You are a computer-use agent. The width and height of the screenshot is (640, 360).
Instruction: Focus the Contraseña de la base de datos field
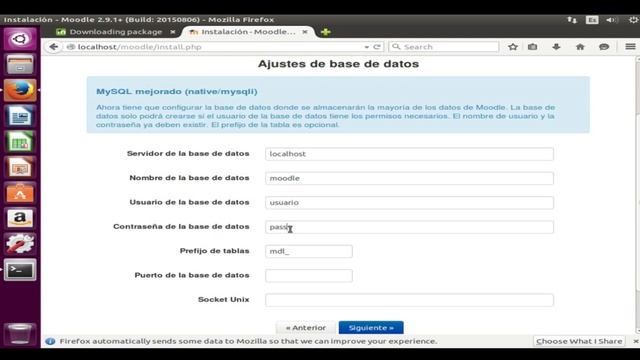(x=409, y=227)
